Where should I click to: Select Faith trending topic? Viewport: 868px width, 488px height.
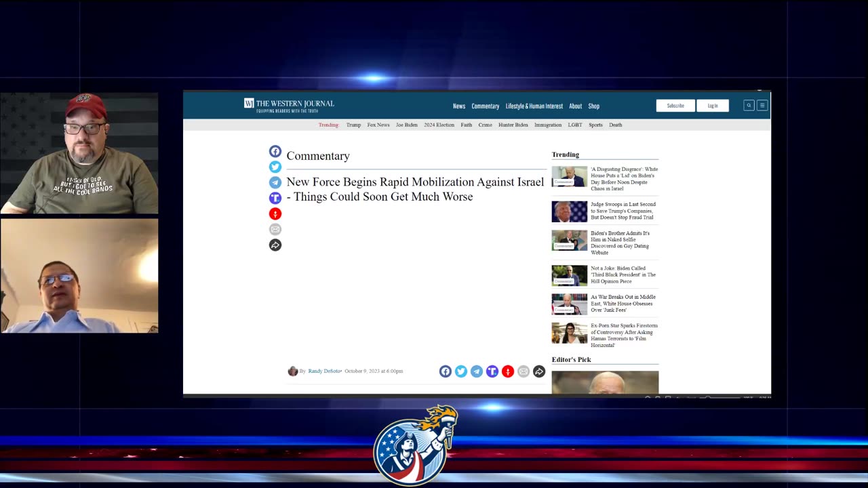click(x=467, y=125)
